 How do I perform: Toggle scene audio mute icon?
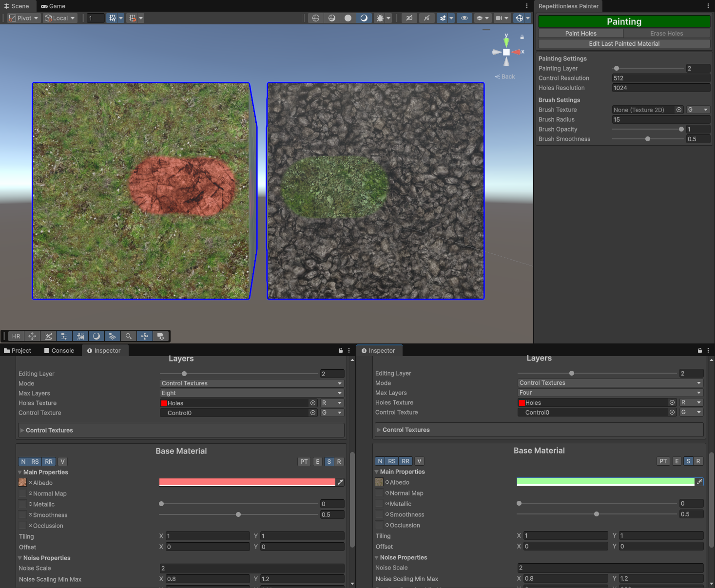point(427,18)
